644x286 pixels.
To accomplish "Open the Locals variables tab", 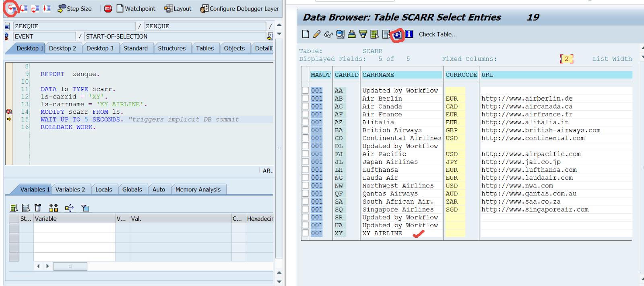I will point(103,189).
